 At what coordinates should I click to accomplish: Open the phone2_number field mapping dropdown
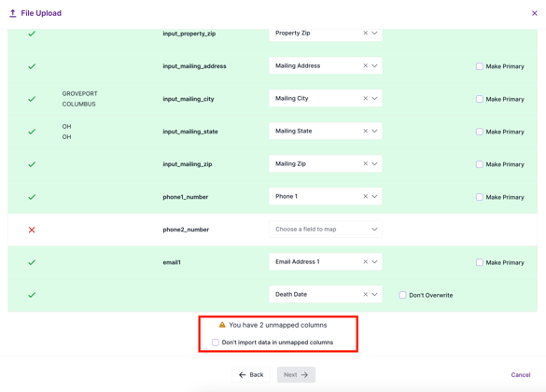(x=325, y=229)
